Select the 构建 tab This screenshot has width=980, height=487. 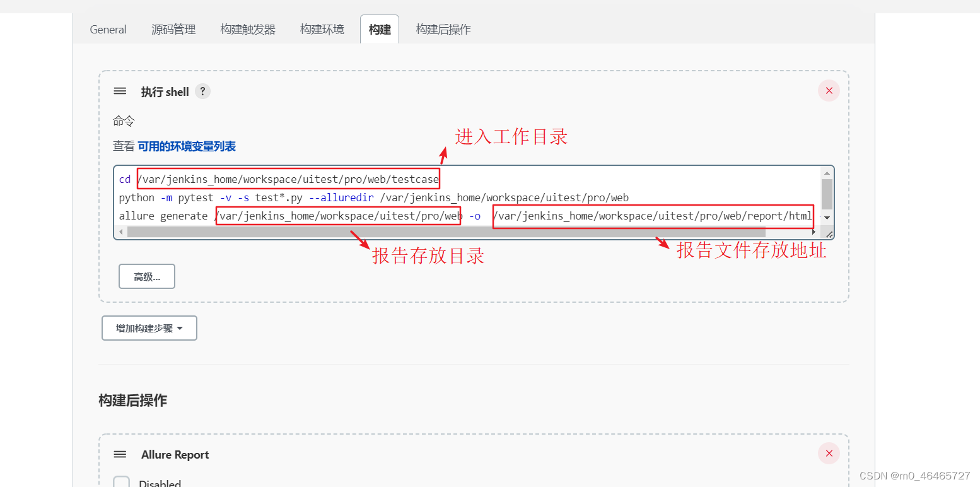(380, 29)
